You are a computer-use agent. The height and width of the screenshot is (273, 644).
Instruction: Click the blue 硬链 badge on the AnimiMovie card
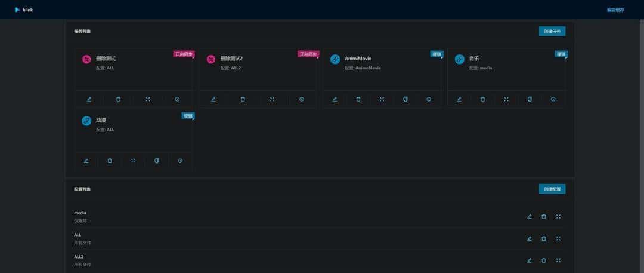point(436,54)
